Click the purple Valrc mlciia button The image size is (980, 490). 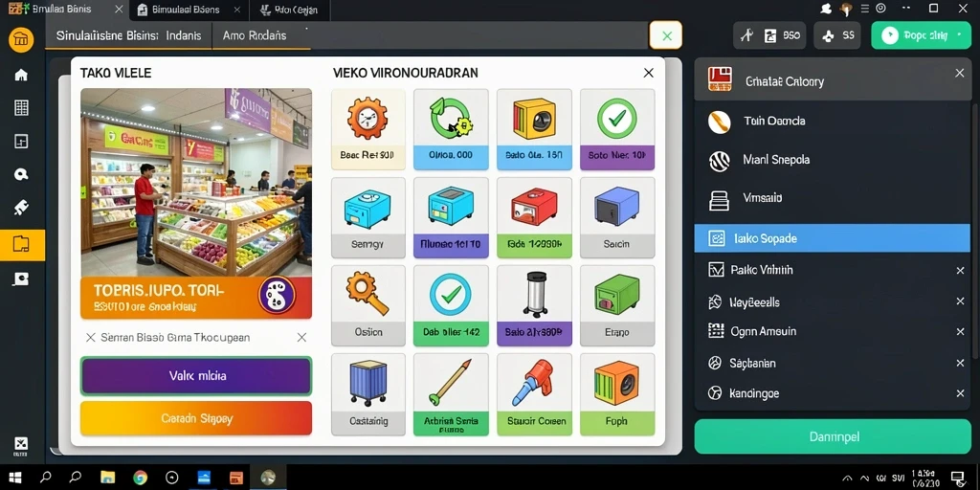[x=196, y=376]
